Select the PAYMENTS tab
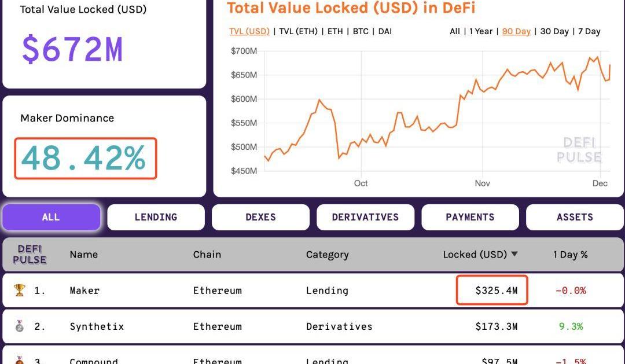The height and width of the screenshot is (364, 625). click(470, 217)
